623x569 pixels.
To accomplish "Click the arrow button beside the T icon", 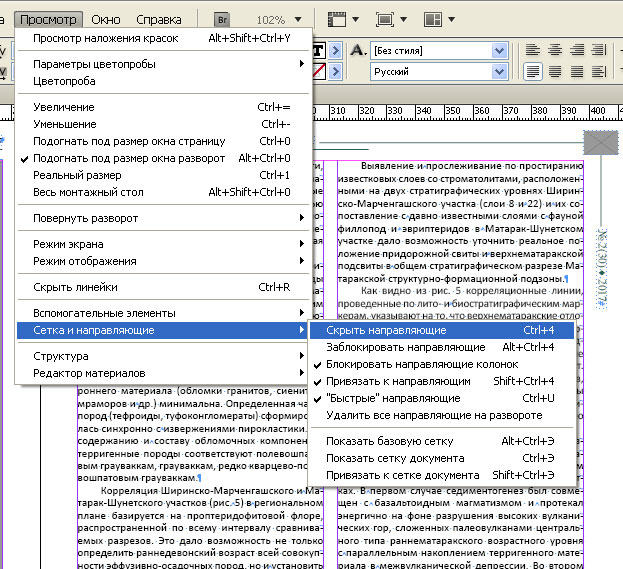I will [x=335, y=50].
